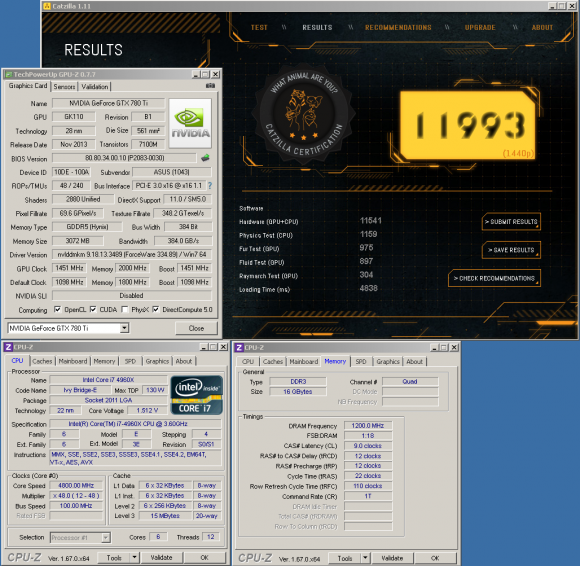Click the Submit Results button
This screenshot has width=580, height=566.
(x=511, y=222)
